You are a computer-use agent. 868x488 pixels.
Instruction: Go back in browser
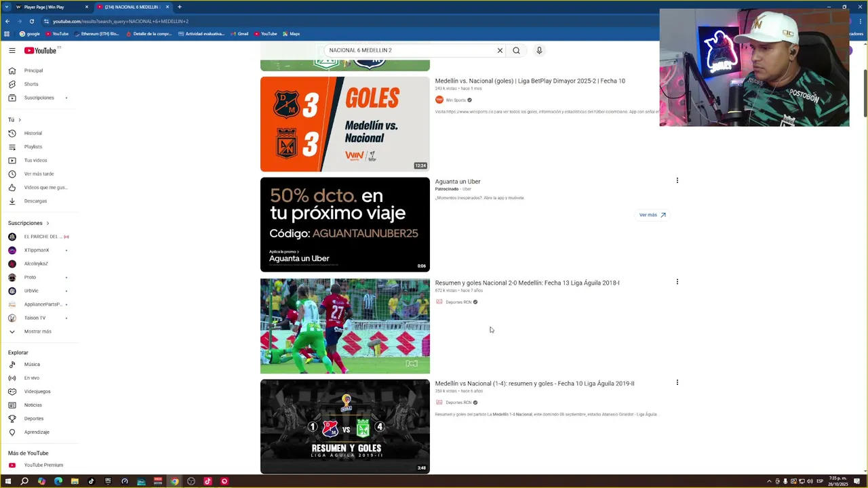pos(7,21)
